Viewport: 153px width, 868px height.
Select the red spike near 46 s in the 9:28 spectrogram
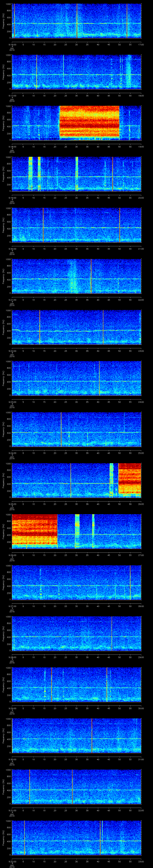coord(112,633)
